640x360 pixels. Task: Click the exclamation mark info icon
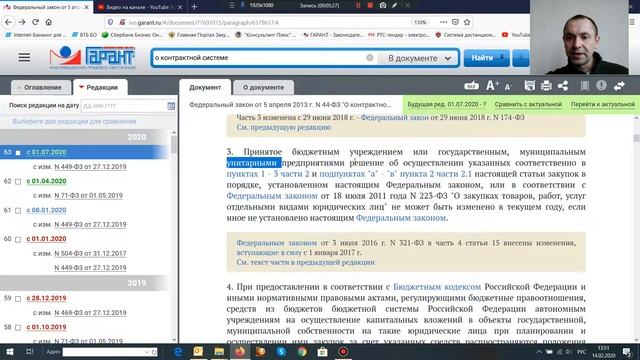click(x=601, y=86)
